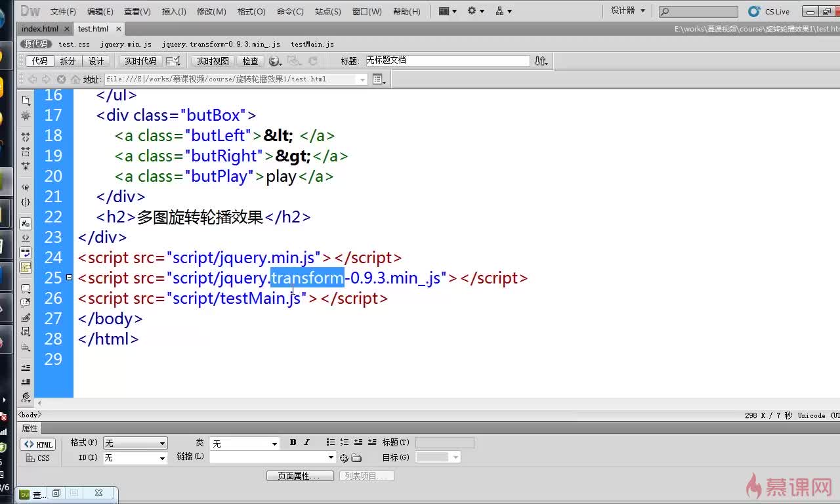
Task: Apply ordered list in Properties panel
Action: pyautogui.click(x=345, y=442)
